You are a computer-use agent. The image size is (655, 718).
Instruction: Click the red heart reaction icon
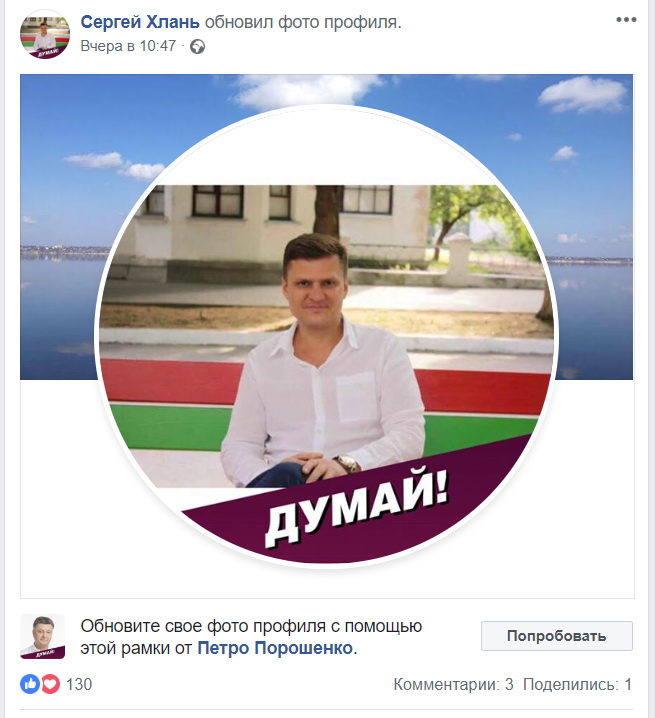(x=50, y=684)
